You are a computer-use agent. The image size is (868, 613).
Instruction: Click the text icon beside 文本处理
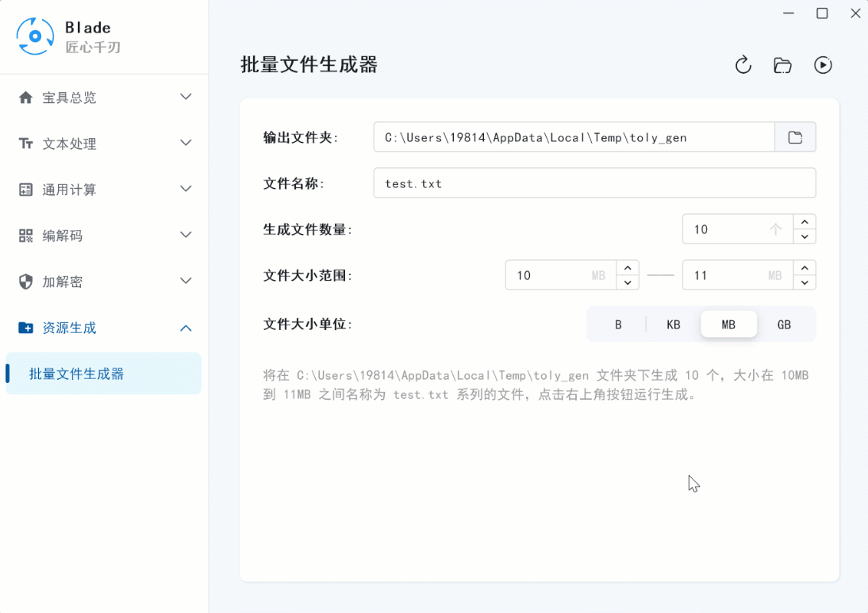tap(25, 144)
